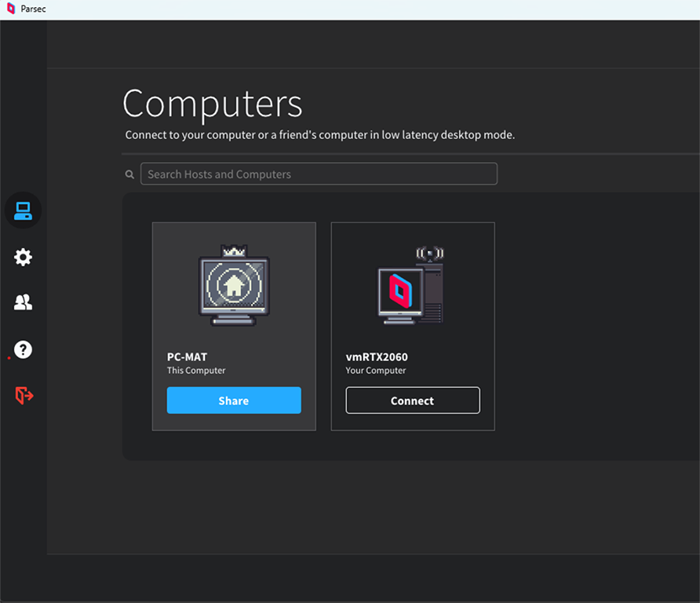Open the Computers tab in the sidebar
Image resolution: width=700 pixels, height=603 pixels.
coord(23,210)
